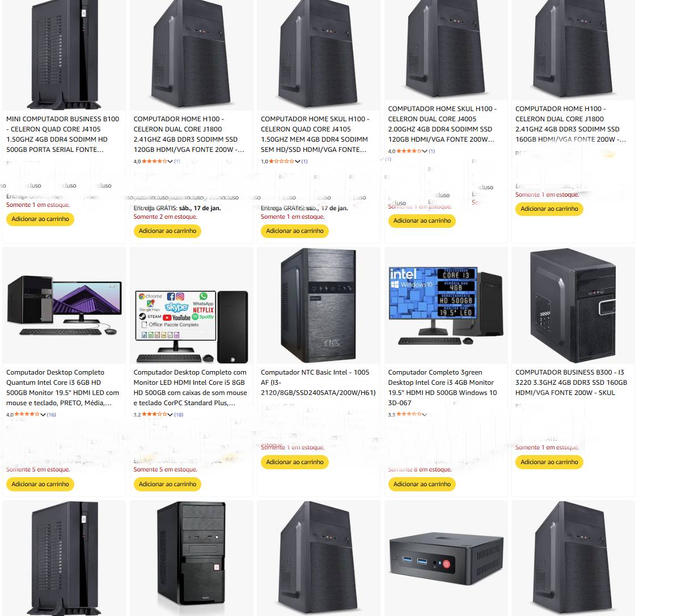Add Computador NTC Basic Intel to cart
Image resolution: width=673 pixels, height=616 pixels.
point(295,462)
